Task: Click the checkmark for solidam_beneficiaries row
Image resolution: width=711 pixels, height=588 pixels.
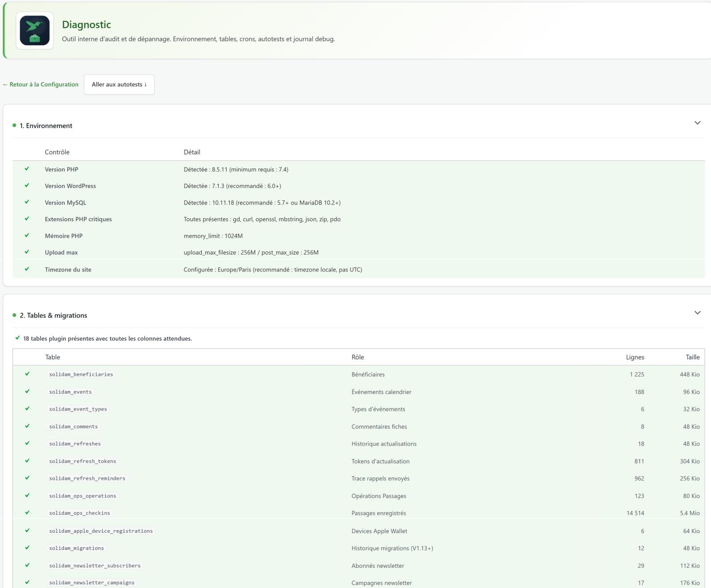Action: click(27, 374)
